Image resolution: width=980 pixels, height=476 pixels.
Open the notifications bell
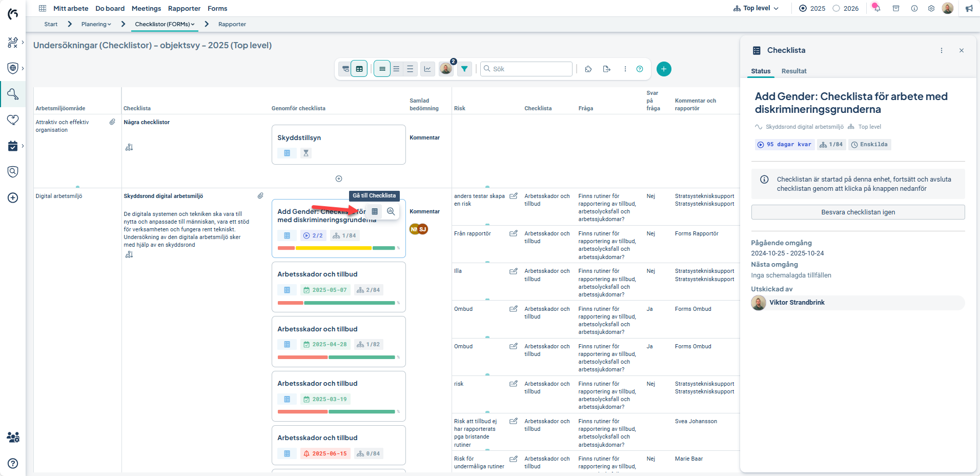pos(876,8)
